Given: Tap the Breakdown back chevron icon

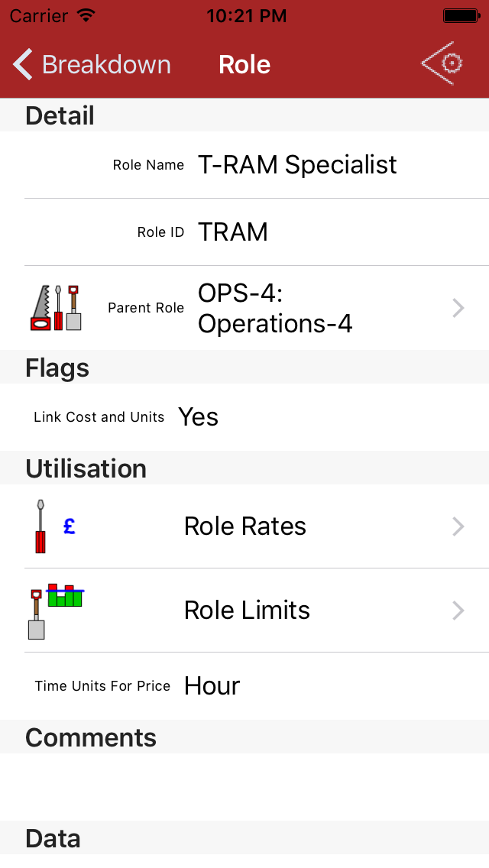Looking at the screenshot, I should (x=23, y=65).
